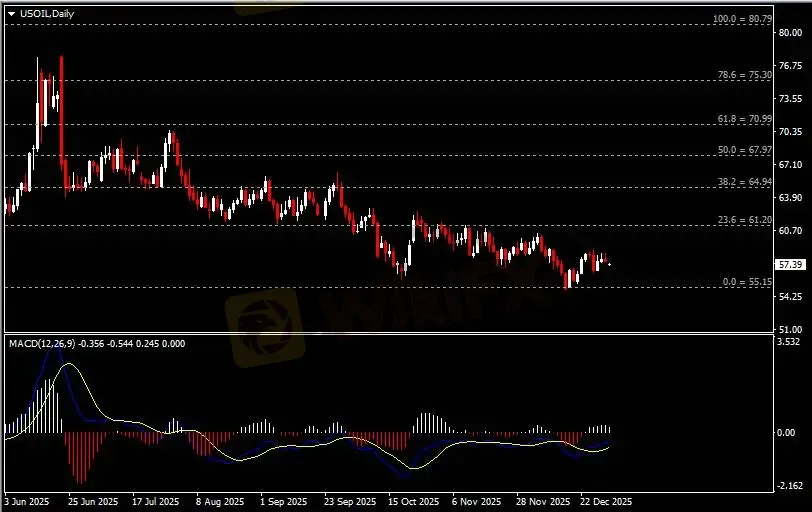The width and height of the screenshot is (812, 512).
Task: Click the 67.10 price axis value
Action: click(791, 165)
